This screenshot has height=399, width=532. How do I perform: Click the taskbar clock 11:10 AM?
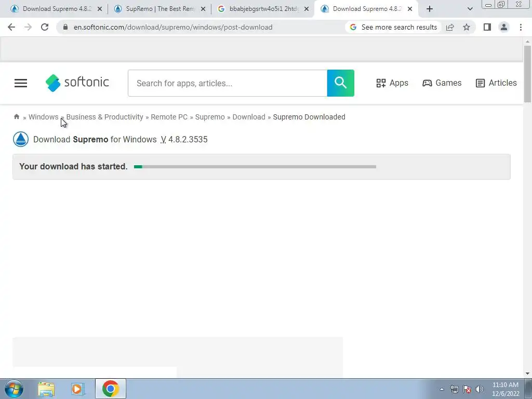click(506, 389)
